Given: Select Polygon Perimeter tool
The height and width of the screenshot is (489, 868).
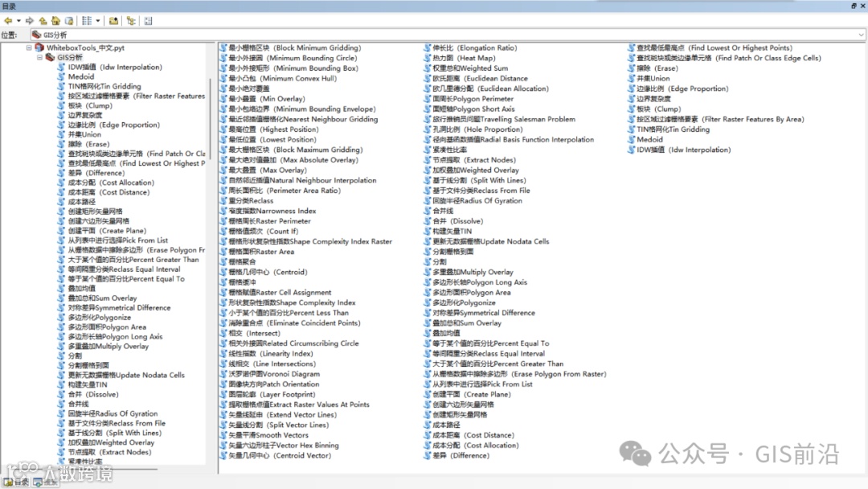Looking at the screenshot, I should coord(473,99).
